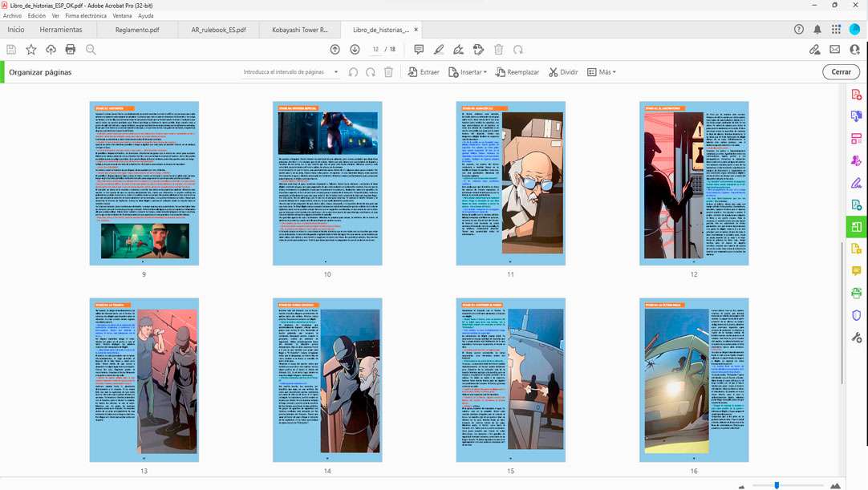The width and height of the screenshot is (868, 490).
Task: Open the Firma electrónica menu
Action: click(x=86, y=15)
